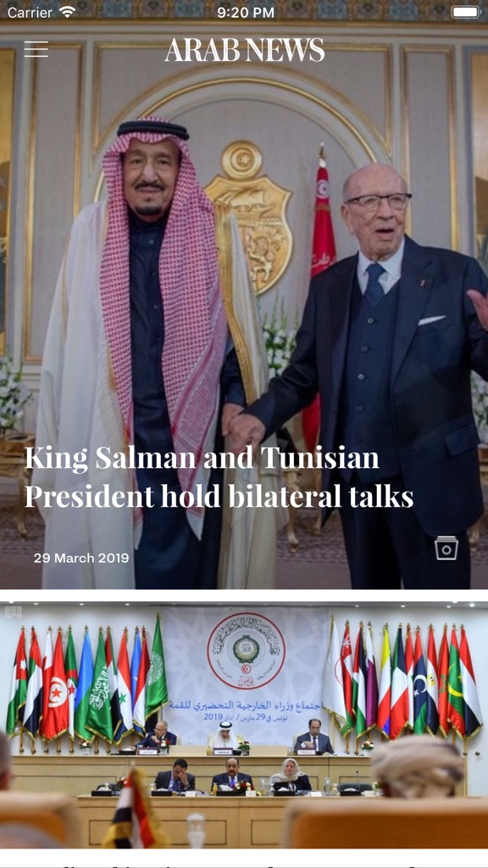The height and width of the screenshot is (868, 488).
Task: Open the hamburger navigation menu
Action: click(x=36, y=49)
